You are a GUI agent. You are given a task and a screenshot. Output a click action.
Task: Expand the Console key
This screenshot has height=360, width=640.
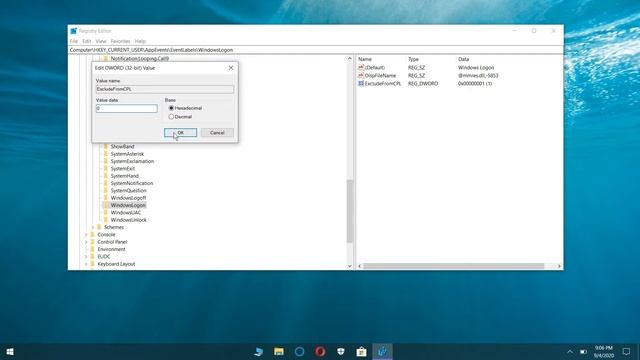(87, 234)
